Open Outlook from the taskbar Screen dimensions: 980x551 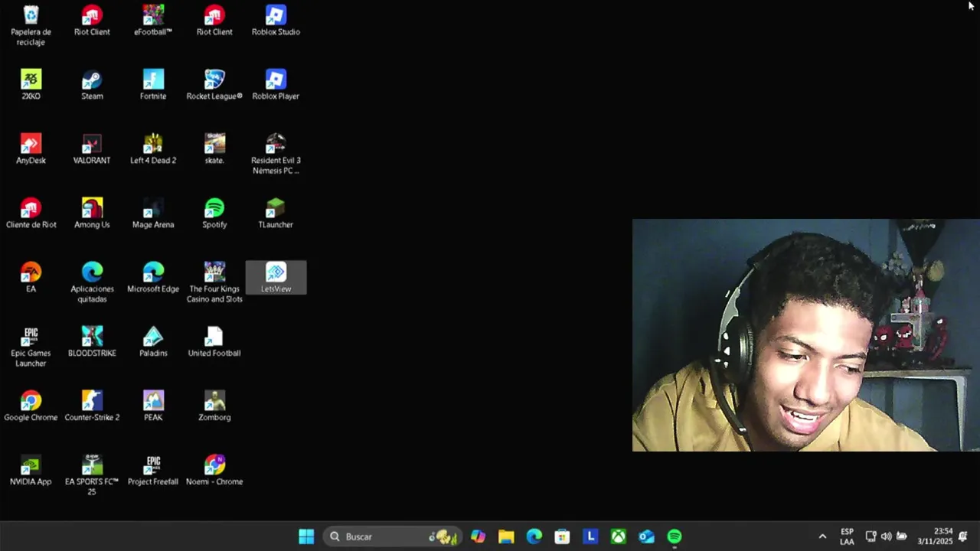tap(646, 536)
